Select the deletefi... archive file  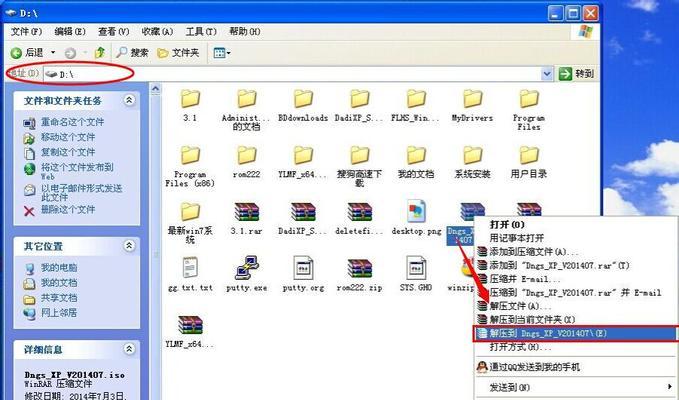[x=359, y=219]
